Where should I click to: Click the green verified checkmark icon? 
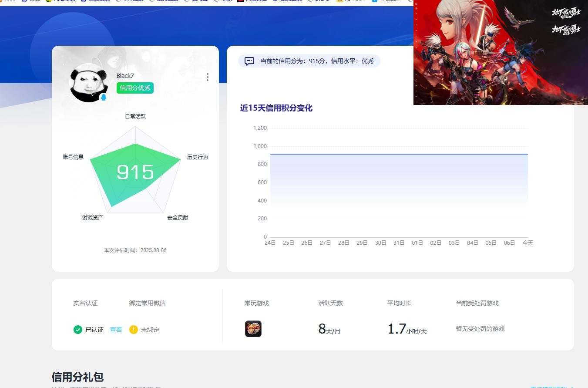point(78,330)
